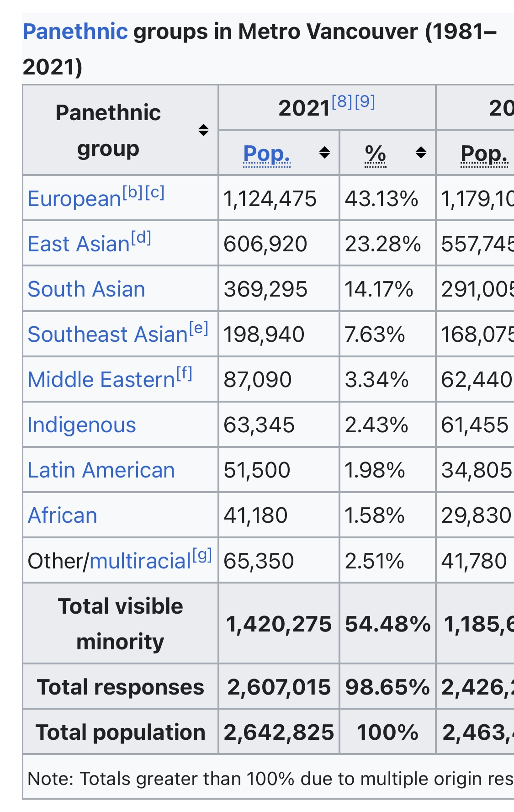
Task: Go to the Latin American link
Action: pos(101,470)
